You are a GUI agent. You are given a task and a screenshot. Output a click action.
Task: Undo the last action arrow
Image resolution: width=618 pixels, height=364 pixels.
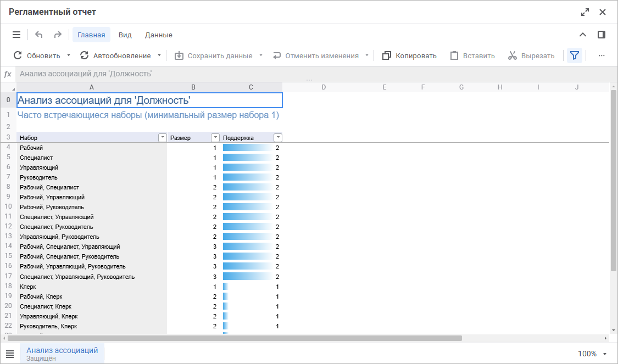(x=38, y=35)
